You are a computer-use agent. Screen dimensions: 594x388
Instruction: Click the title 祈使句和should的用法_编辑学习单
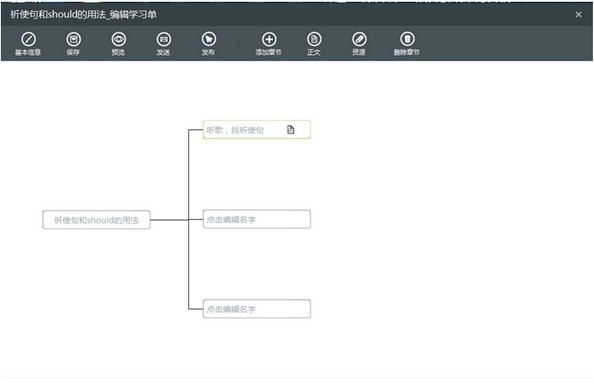pos(83,14)
